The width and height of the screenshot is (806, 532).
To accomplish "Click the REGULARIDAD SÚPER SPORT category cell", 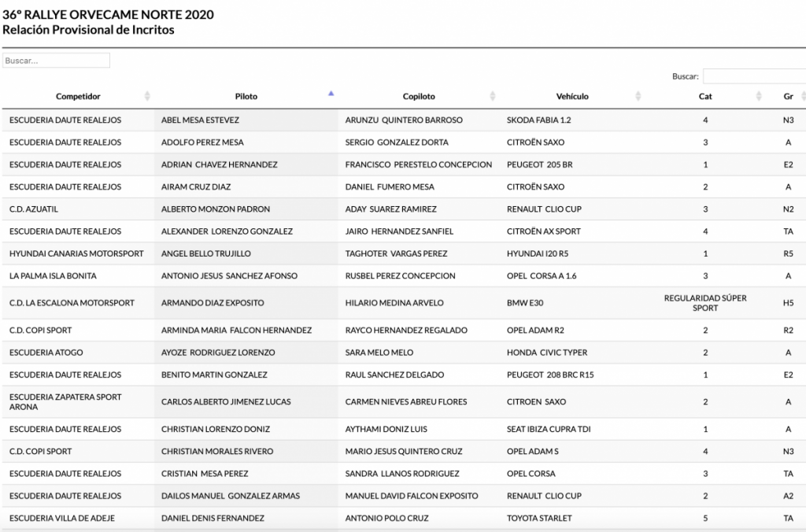I will (x=705, y=303).
